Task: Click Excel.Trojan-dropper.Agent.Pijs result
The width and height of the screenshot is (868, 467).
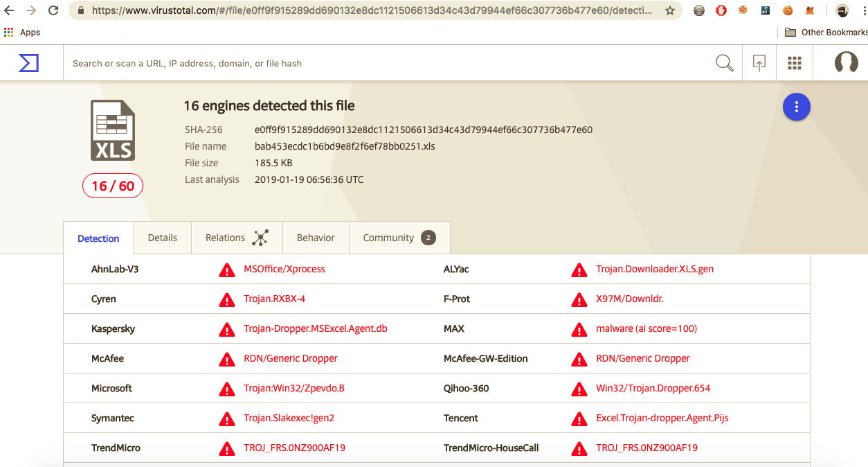Action: pos(662,418)
